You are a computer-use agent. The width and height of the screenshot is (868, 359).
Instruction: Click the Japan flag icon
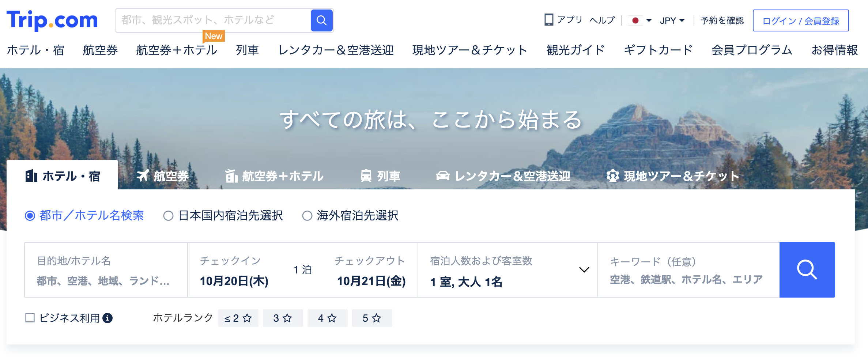click(635, 20)
